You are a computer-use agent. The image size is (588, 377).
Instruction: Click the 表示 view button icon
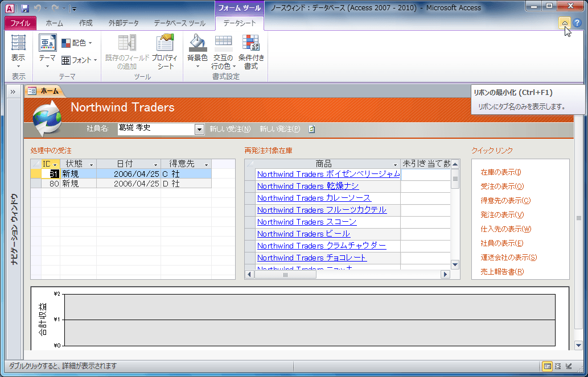pyautogui.click(x=18, y=43)
